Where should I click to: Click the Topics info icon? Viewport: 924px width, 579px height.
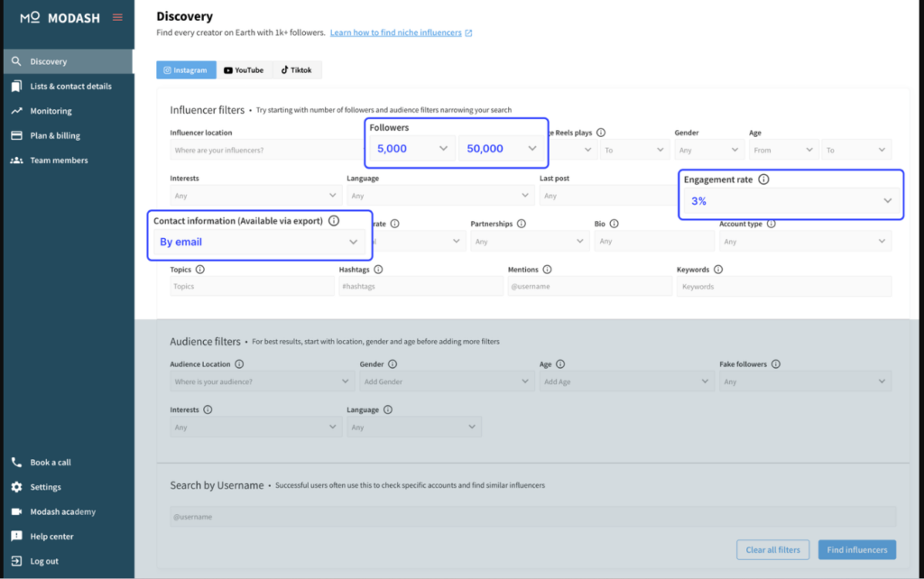pyautogui.click(x=200, y=269)
